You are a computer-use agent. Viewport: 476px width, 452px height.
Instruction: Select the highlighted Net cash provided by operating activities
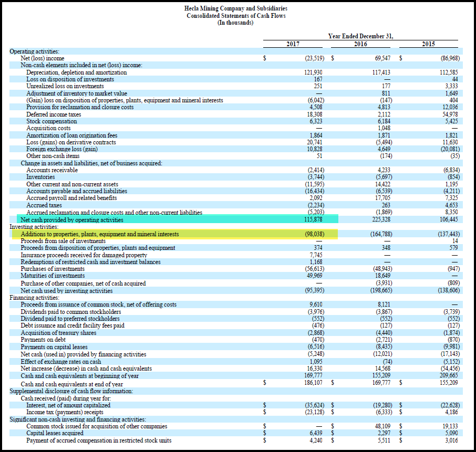pyautogui.click(x=72, y=220)
